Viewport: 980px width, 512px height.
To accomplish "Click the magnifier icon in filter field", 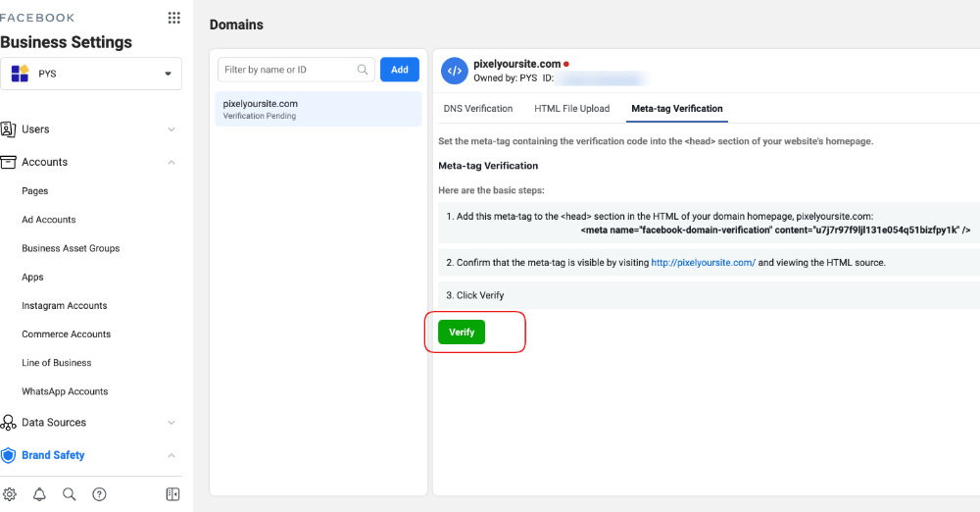I will [x=363, y=70].
